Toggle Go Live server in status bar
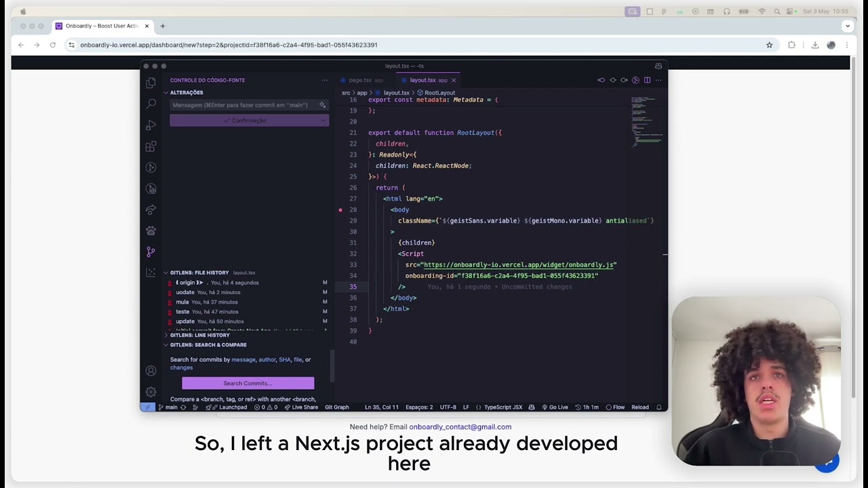The height and width of the screenshot is (488, 868). click(x=554, y=407)
